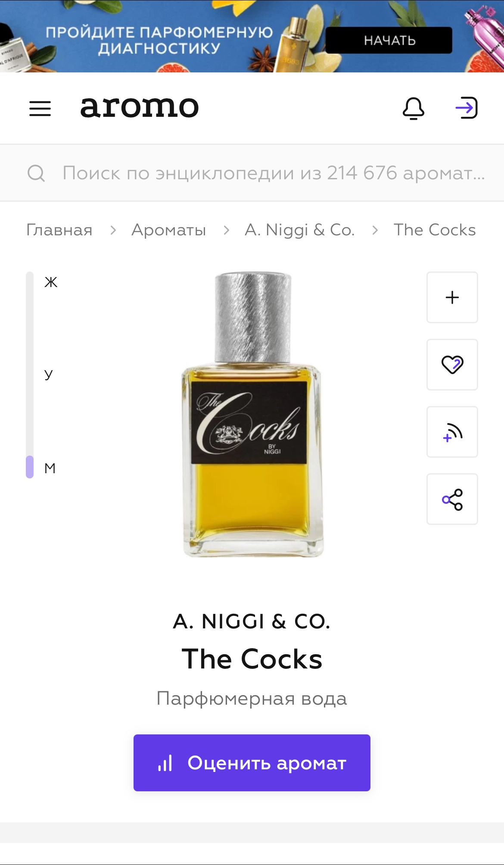Select the У label on gender scale

(x=49, y=374)
